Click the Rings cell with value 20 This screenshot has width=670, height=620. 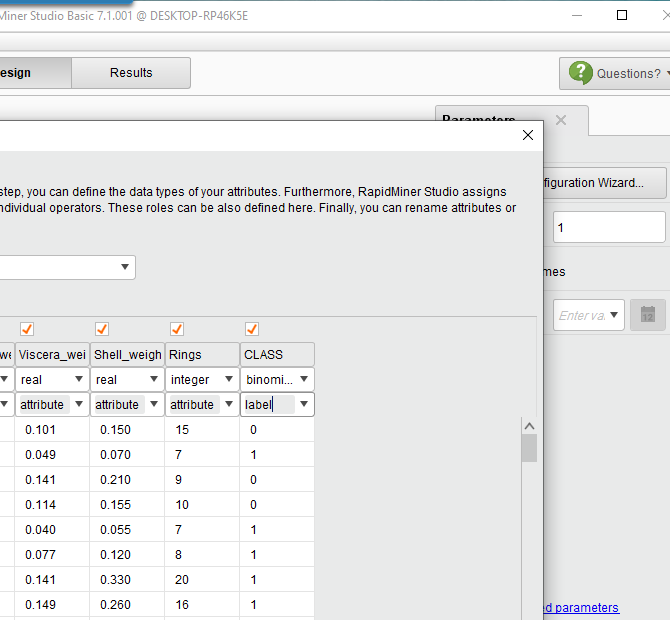pyautogui.click(x=202, y=579)
